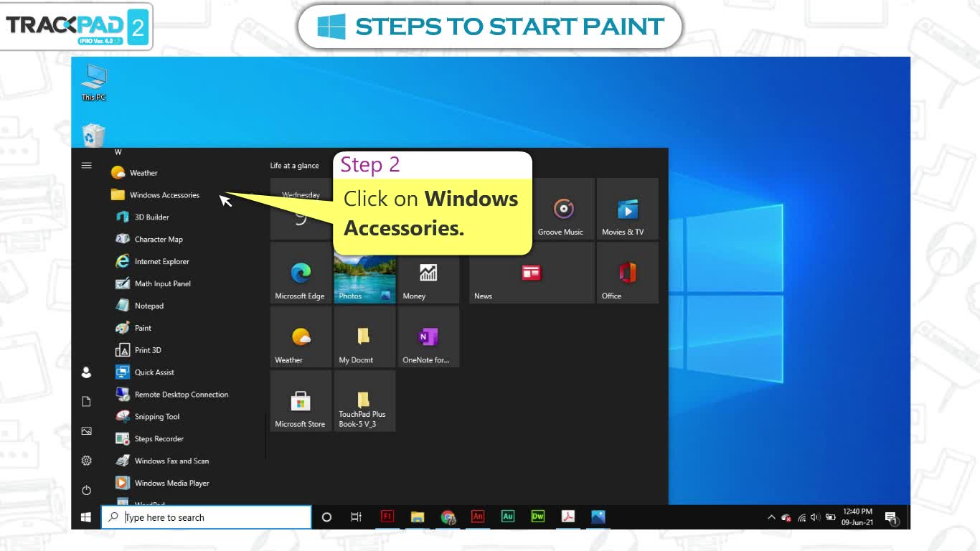Open Steps Recorder
The height and width of the screenshot is (551, 980).
(149, 440)
